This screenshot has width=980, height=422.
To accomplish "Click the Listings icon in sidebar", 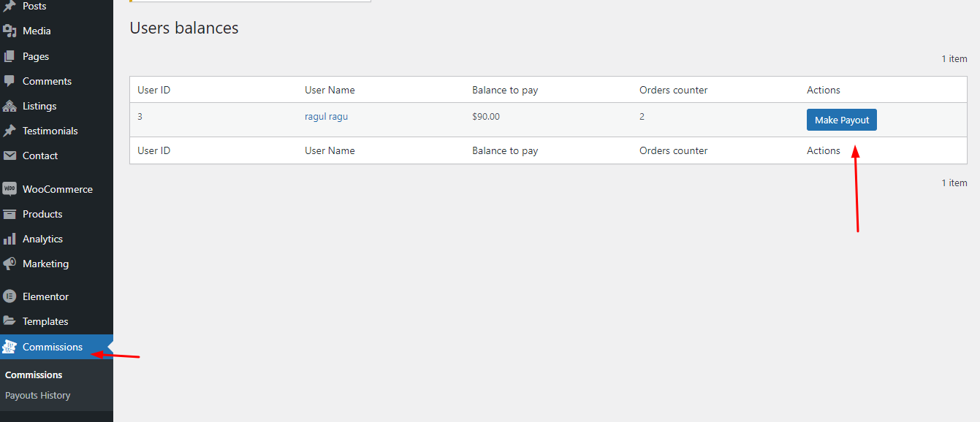I will coord(10,106).
